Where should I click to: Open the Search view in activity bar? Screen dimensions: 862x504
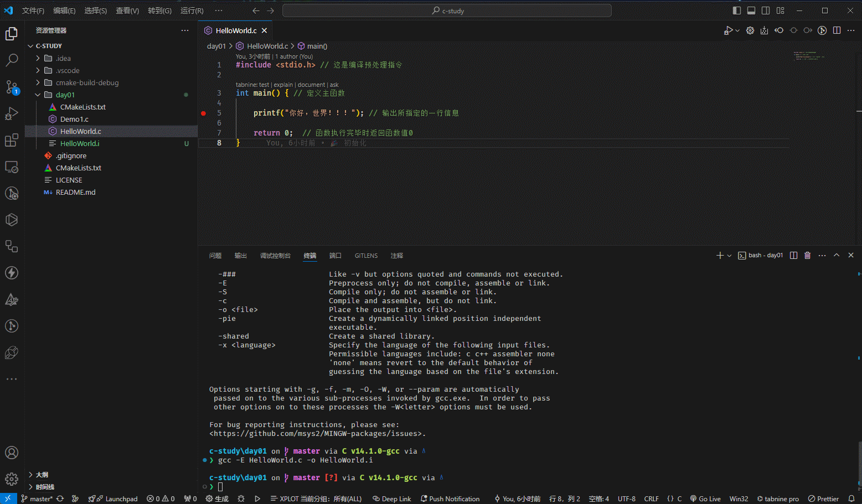click(x=12, y=60)
